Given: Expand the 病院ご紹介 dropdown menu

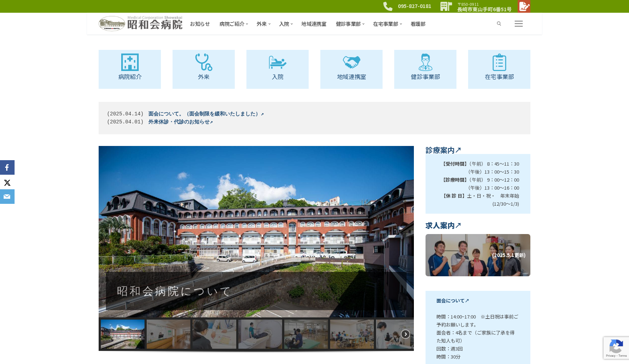Looking at the screenshot, I should [x=233, y=24].
